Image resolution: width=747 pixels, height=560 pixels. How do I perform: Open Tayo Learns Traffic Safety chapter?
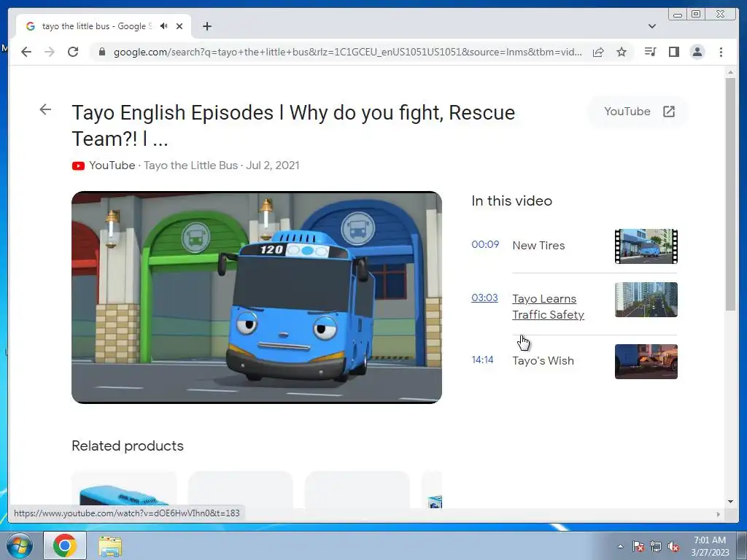click(548, 307)
